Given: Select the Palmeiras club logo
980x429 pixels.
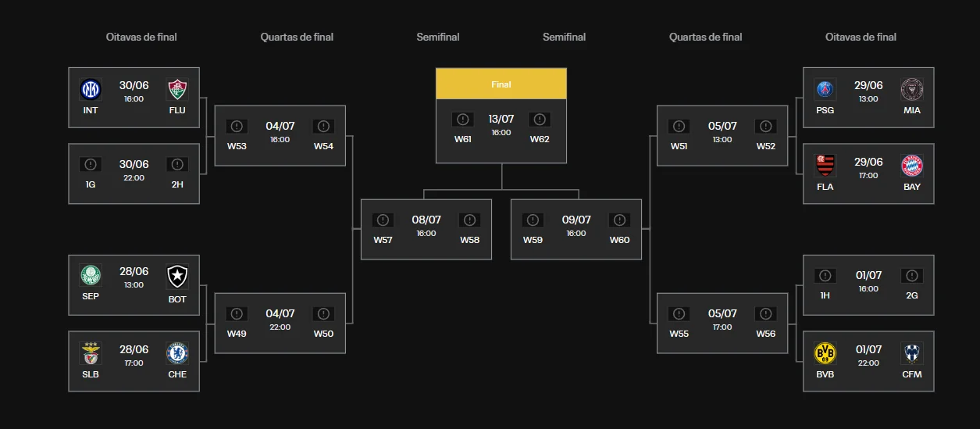Looking at the screenshot, I should [x=91, y=276].
